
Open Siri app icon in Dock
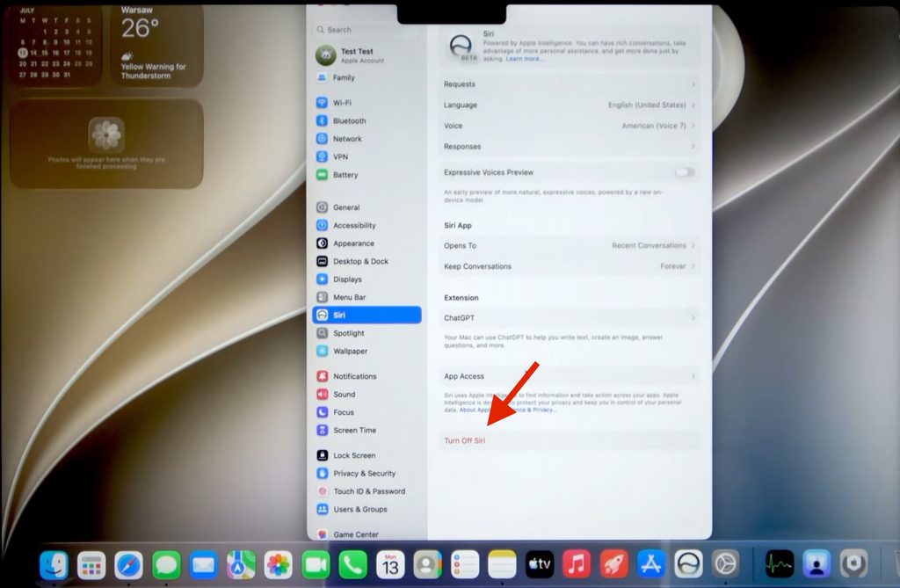click(688, 566)
